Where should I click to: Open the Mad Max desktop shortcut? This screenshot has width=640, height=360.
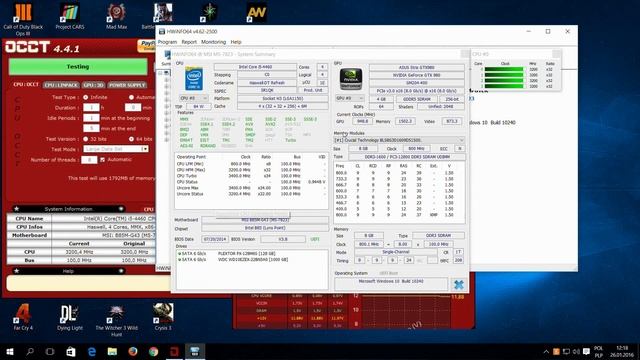pos(116,16)
